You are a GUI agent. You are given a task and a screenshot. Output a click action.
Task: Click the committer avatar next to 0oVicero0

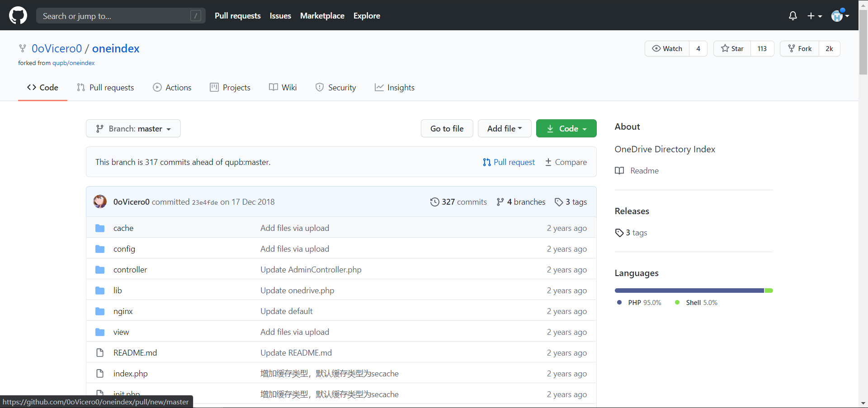[x=100, y=202]
